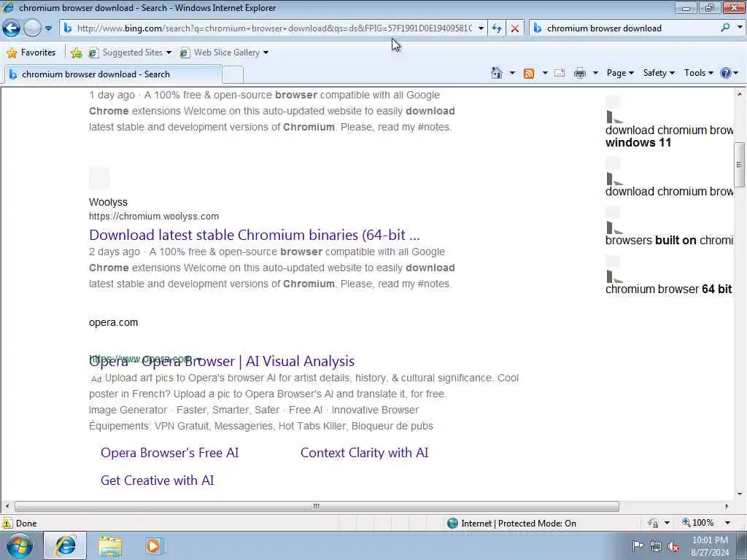
Task: Select the chromium browser download - Search tab
Action: click(x=113, y=74)
